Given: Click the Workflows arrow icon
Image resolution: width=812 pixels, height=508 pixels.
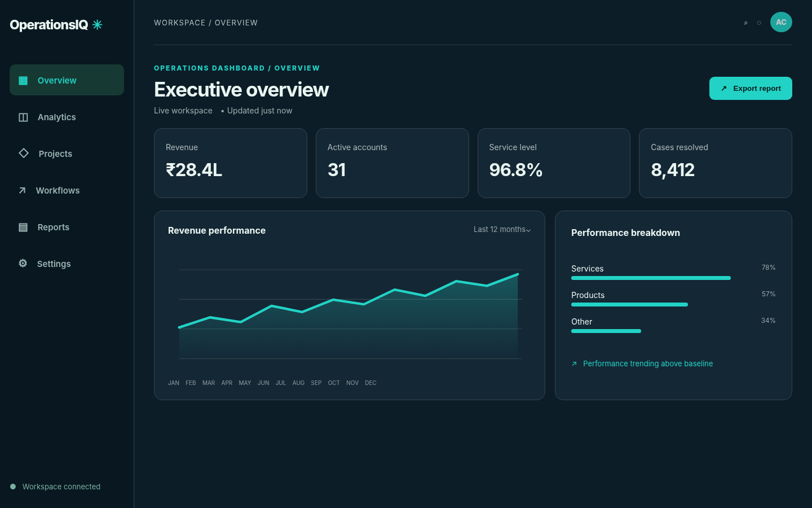Looking at the screenshot, I should click(x=22, y=190).
